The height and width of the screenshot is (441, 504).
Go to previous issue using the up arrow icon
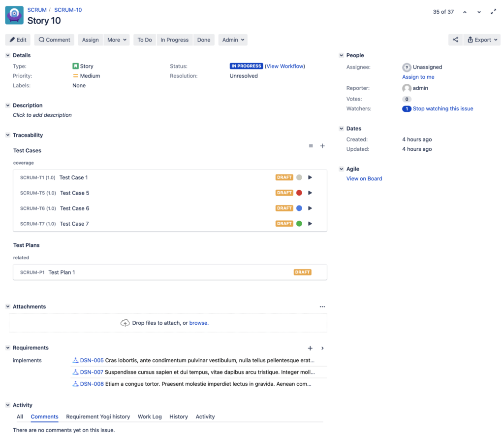pos(465,11)
